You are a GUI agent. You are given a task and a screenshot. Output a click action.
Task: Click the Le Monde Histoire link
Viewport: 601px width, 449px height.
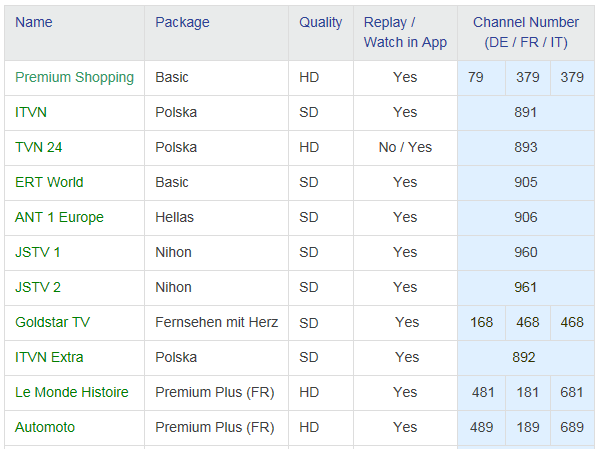72,392
